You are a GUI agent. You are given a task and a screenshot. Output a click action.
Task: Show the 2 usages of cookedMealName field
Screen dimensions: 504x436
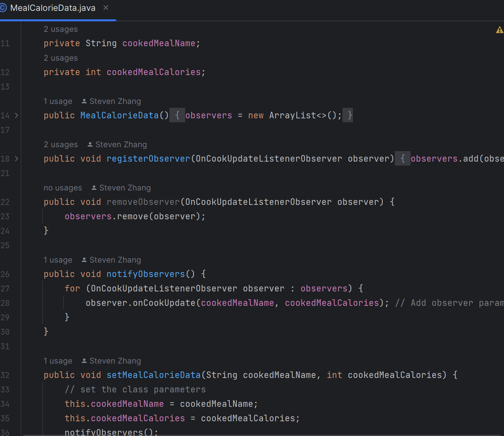point(61,29)
